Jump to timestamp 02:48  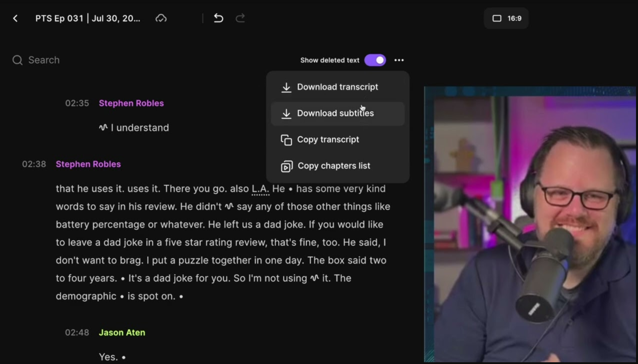(x=77, y=332)
